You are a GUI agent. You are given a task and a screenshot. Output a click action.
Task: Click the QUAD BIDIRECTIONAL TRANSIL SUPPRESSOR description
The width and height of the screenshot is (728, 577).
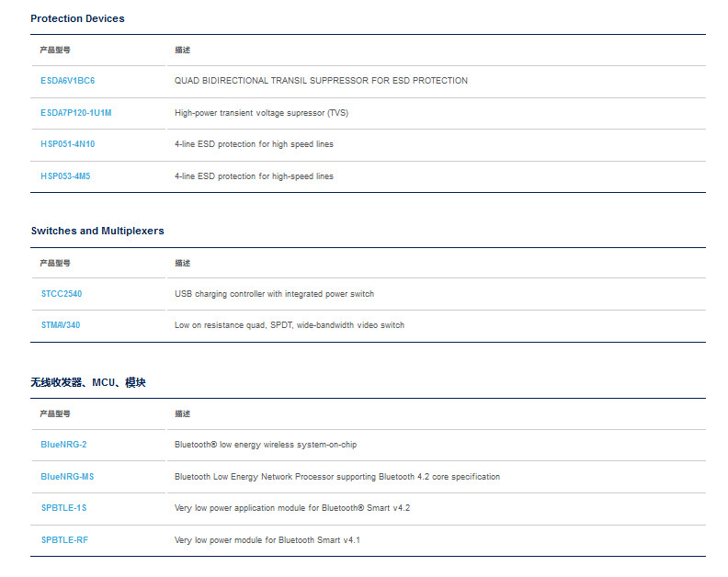coord(321,81)
